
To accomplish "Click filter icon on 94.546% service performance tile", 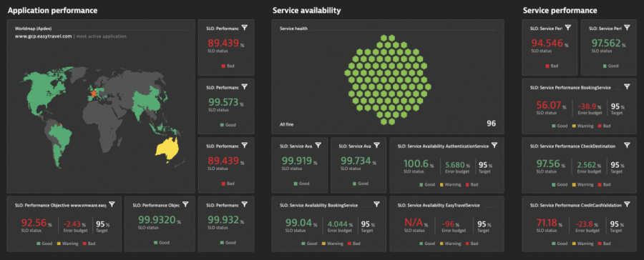I will point(568,27).
